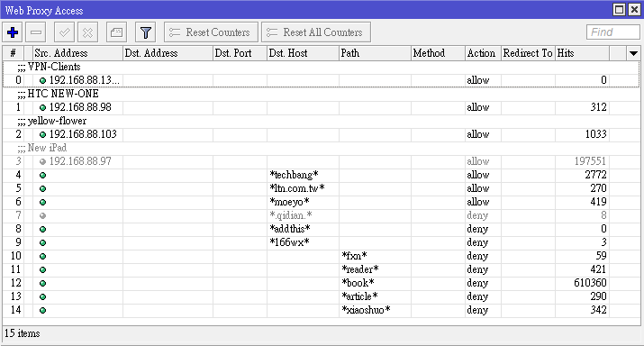Disable the selected rule with X button
The width and height of the screenshot is (644, 346).
[x=88, y=32]
